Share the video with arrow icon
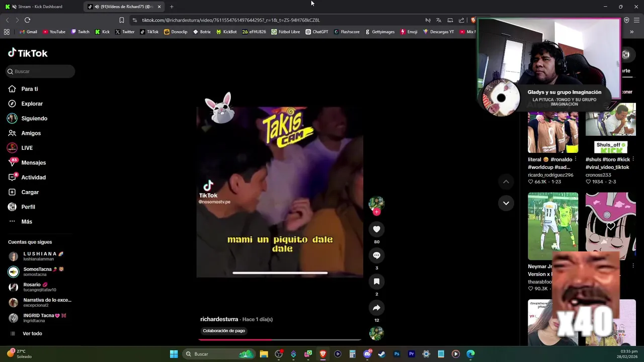The width and height of the screenshot is (644, 362). pos(376,308)
